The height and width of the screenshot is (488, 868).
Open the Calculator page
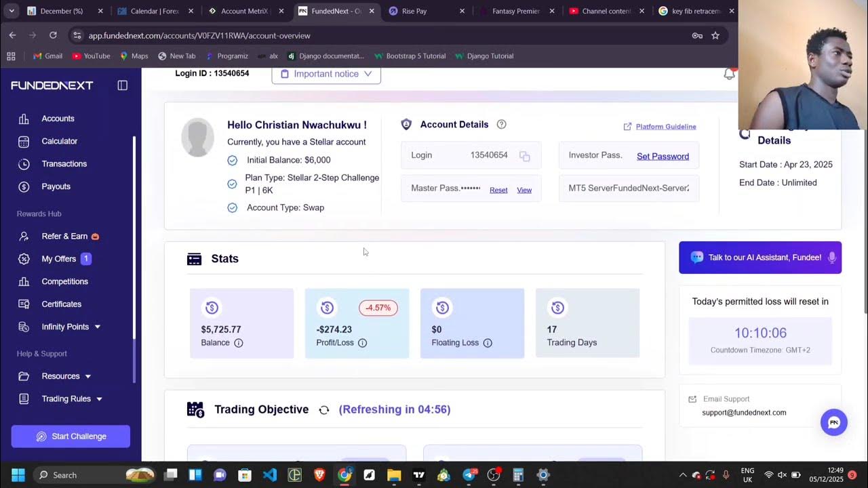tap(60, 141)
